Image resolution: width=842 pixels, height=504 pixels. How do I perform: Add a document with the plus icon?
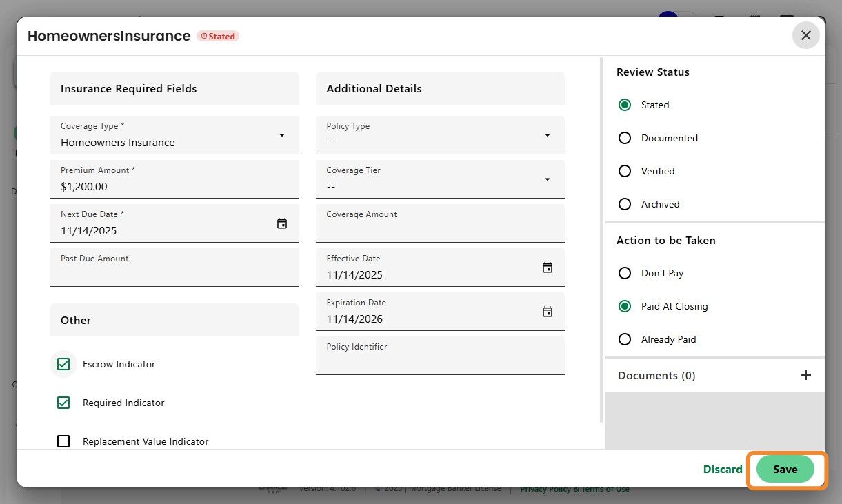tap(805, 375)
